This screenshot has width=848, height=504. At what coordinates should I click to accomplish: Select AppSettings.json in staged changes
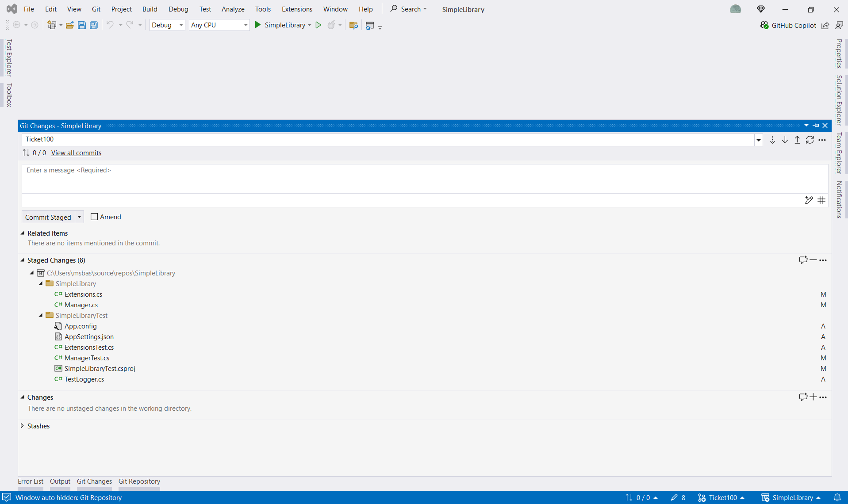coord(89,336)
